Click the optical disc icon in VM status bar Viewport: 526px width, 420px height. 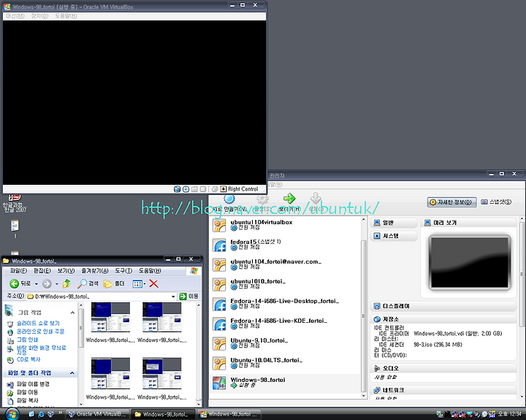pos(186,189)
